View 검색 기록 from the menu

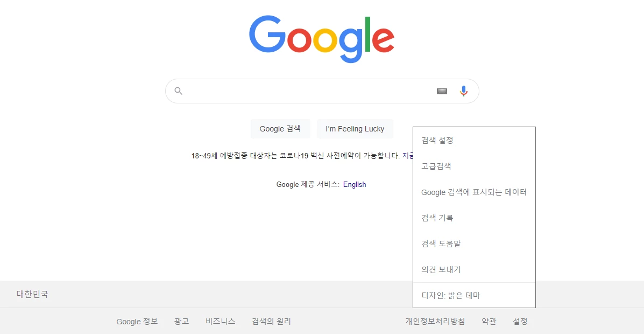(437, 218)
